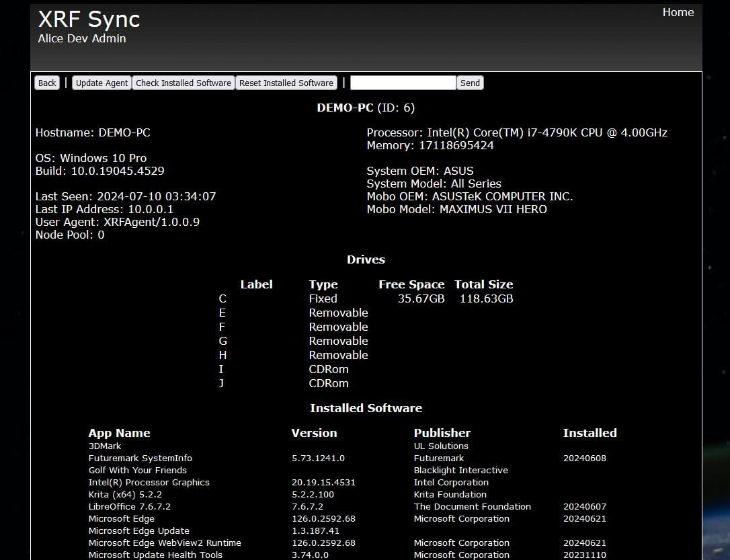Click The Document Foundation publisher

tap(472, 506)
